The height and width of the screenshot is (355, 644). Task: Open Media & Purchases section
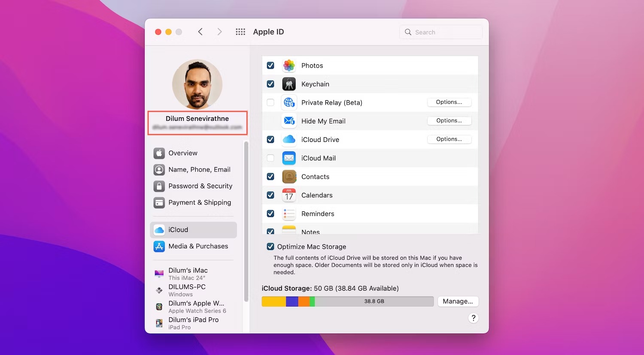click(198, 246)
